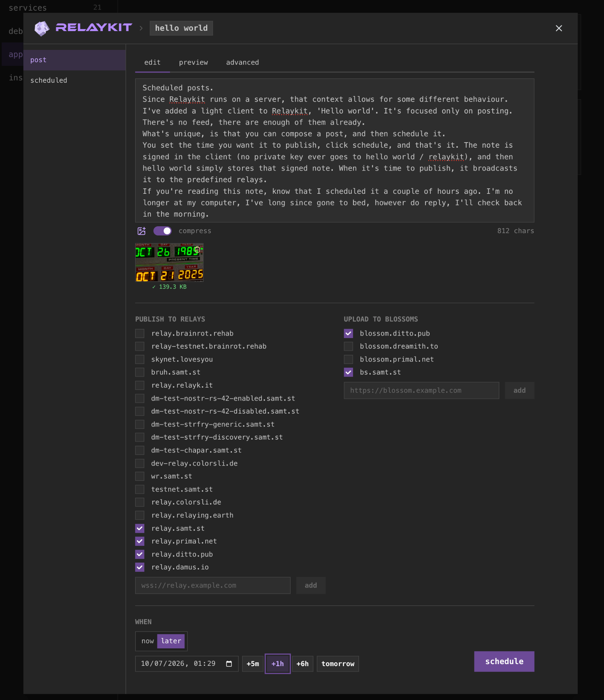Enable dm-test-strfry-generic.samt.st relay
This screenshot has width=604, height=700.
point(140,424)
